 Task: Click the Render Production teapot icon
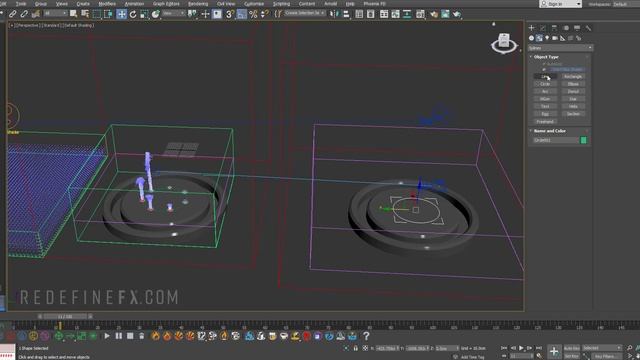click(457, 14)
